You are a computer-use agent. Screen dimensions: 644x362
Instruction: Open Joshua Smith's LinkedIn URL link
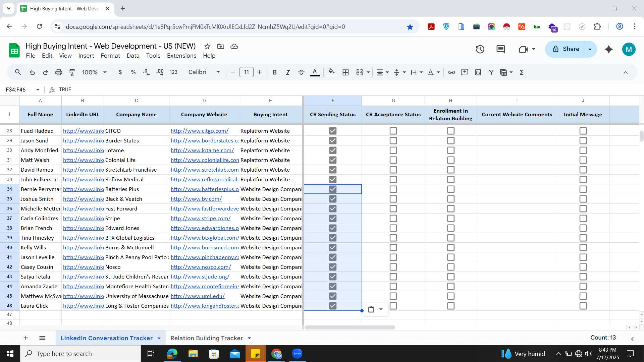point(83,199)
